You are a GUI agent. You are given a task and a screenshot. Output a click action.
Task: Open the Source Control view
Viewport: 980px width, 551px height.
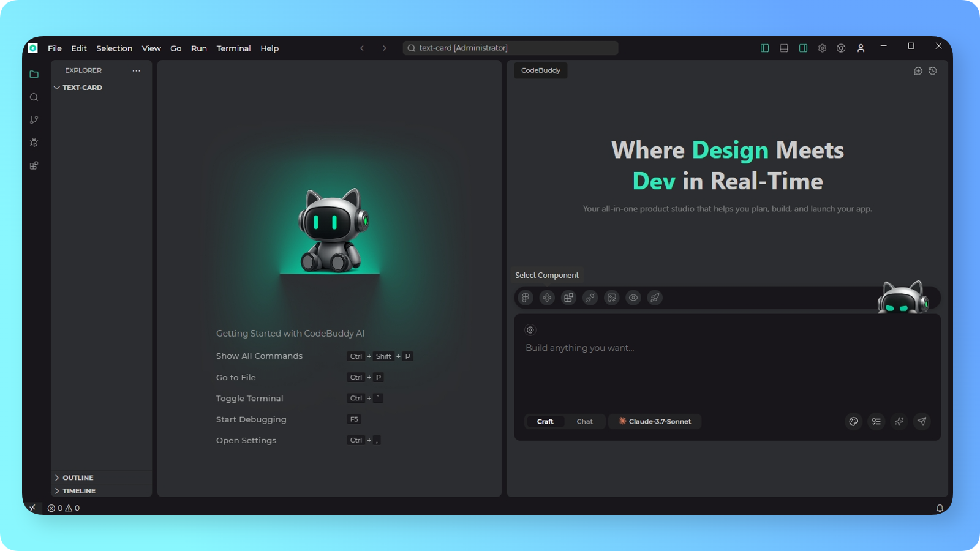point(34,120)
